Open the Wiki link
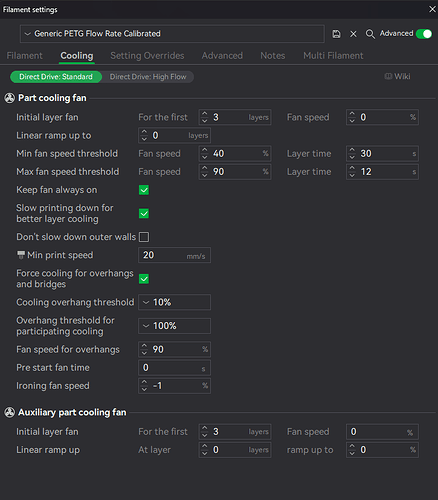This screenshot has width=438, height=500. (397, 76)
